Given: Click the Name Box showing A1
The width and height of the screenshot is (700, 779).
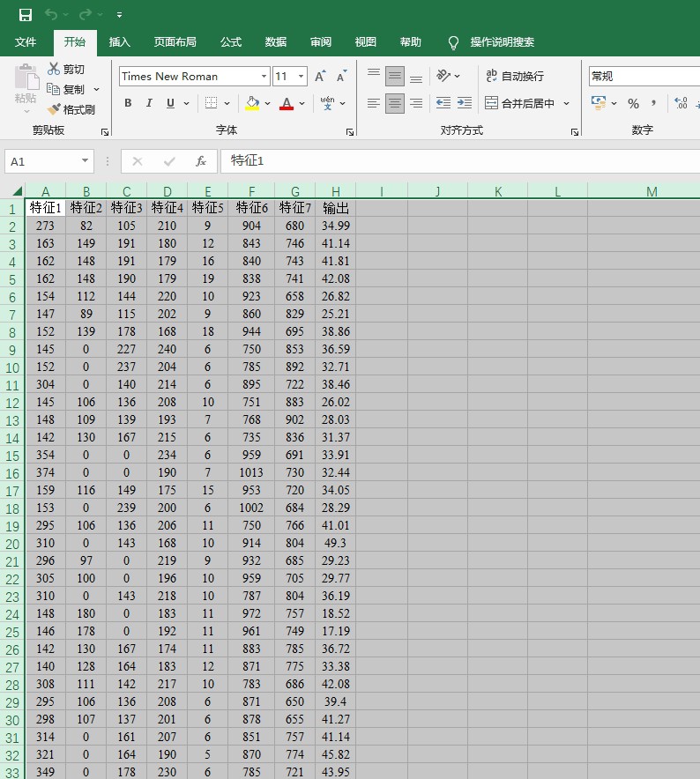Looking at the screenshot, I should 49,161.
